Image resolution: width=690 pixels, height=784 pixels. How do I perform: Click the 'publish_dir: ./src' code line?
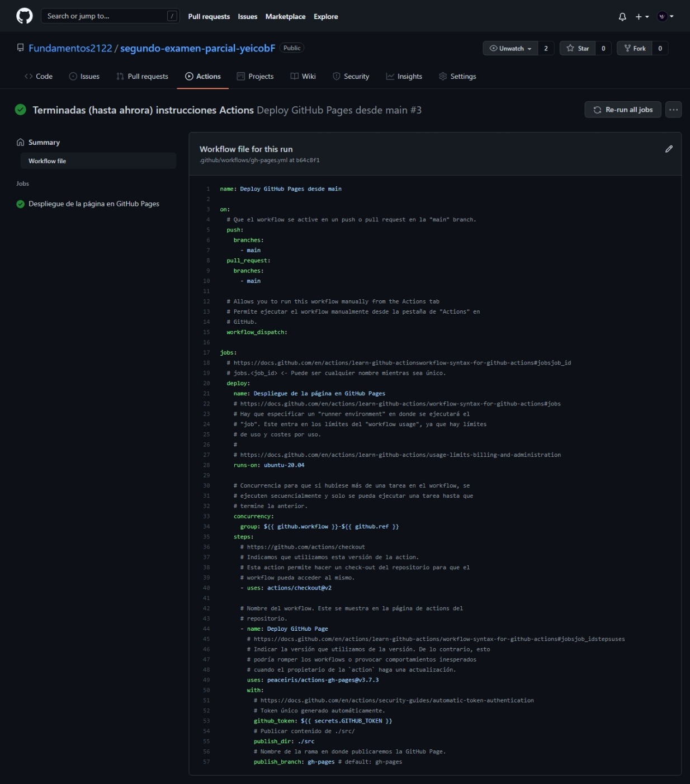coord(284,742)
